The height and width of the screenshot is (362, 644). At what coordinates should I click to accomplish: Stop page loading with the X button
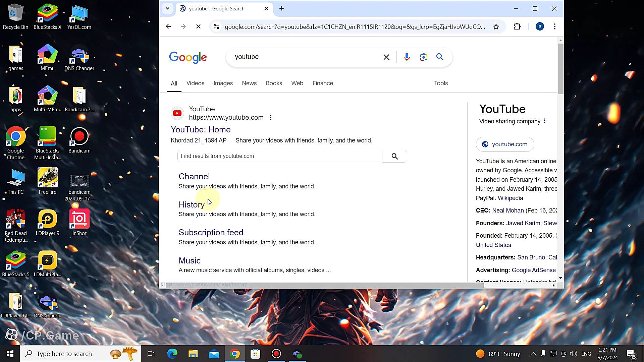point(198,26)
